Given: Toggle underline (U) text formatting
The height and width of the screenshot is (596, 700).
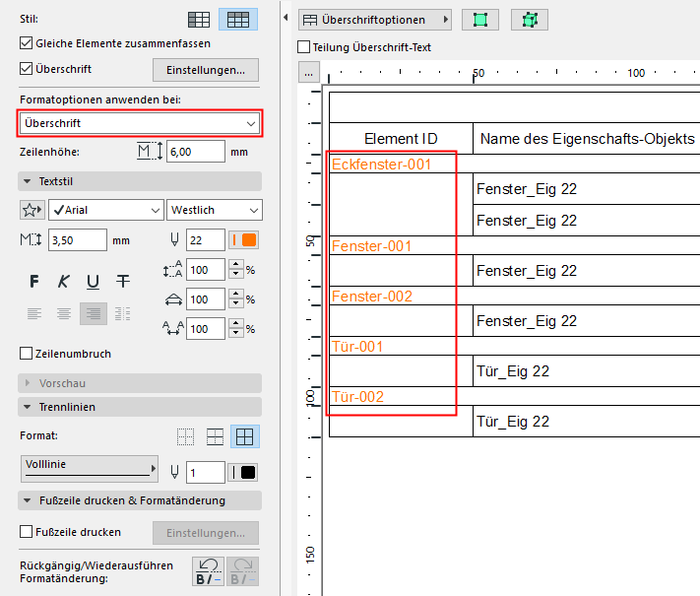Looking at the screenshot, I should click(93, 282).
